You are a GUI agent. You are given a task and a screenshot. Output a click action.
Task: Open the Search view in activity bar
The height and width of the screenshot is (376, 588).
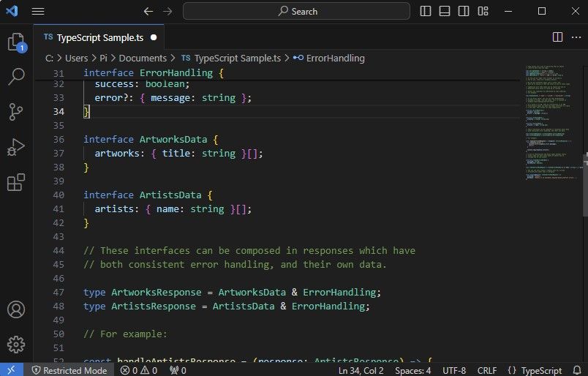(16, 77)
